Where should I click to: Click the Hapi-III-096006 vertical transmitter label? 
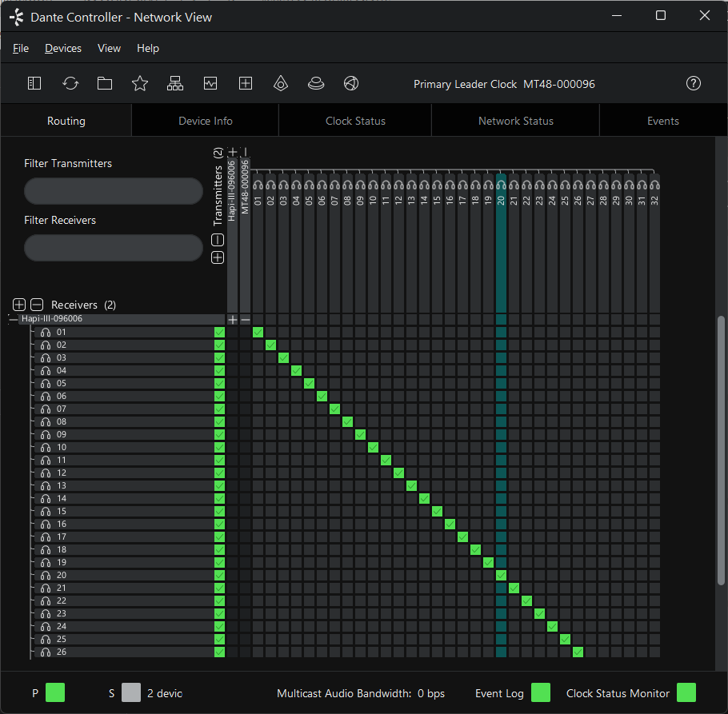click(x=232, y=190)
